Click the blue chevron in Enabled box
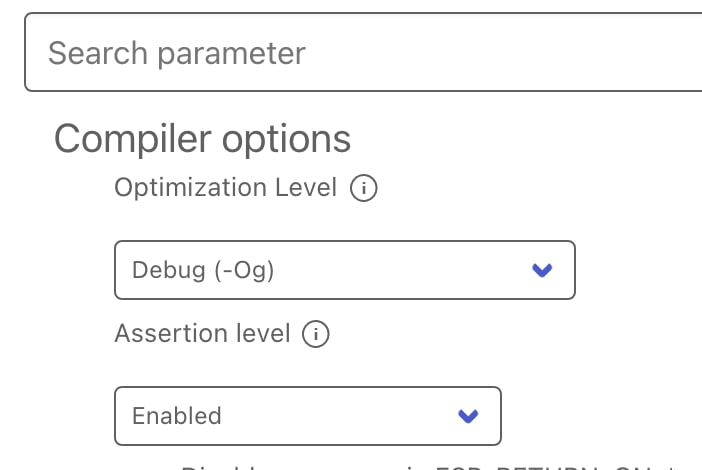 [467, 416]
